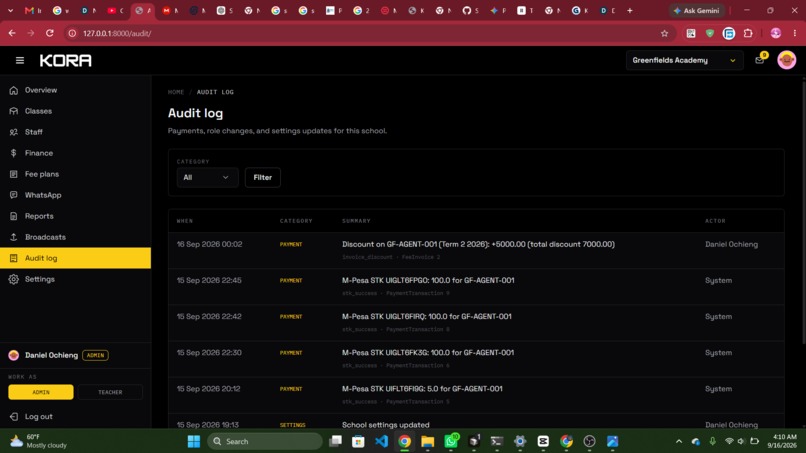Switch to the YouTube tab
Viewport: 806px width, 453px height.
point(115,10)
